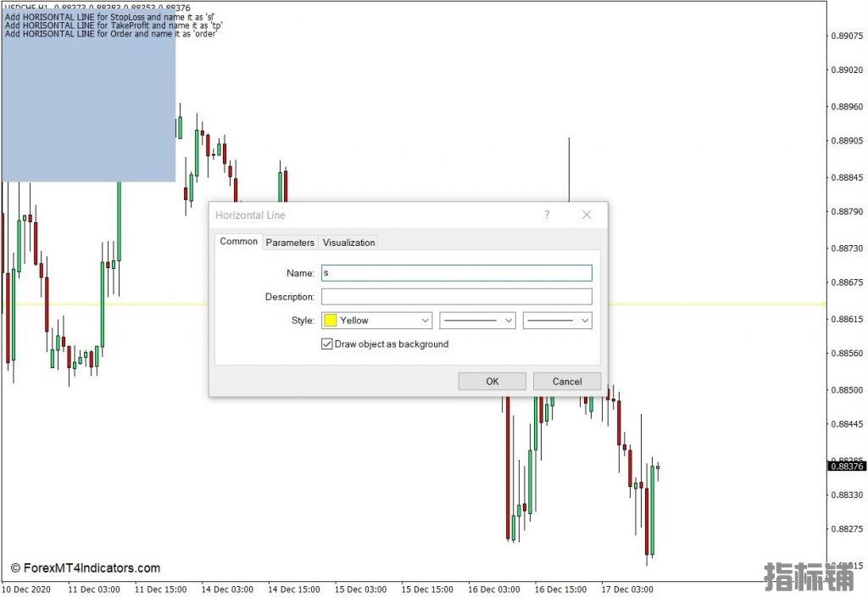Go to the Visualization tab
The width and height of the screenshot is (868, 598).
(x=348, y=243)
